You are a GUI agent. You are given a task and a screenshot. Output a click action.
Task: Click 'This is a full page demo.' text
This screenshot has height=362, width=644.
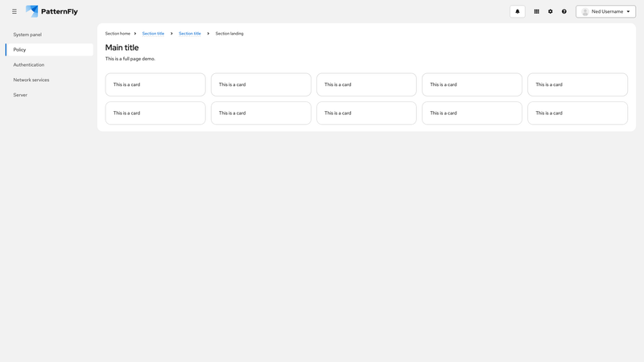tap(130, 59)
